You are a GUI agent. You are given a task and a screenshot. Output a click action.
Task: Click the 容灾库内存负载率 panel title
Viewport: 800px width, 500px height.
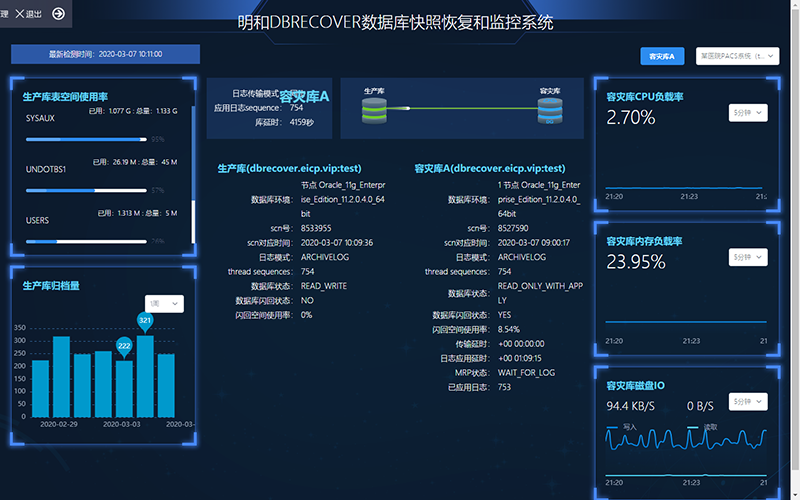[x=644, y=241]
